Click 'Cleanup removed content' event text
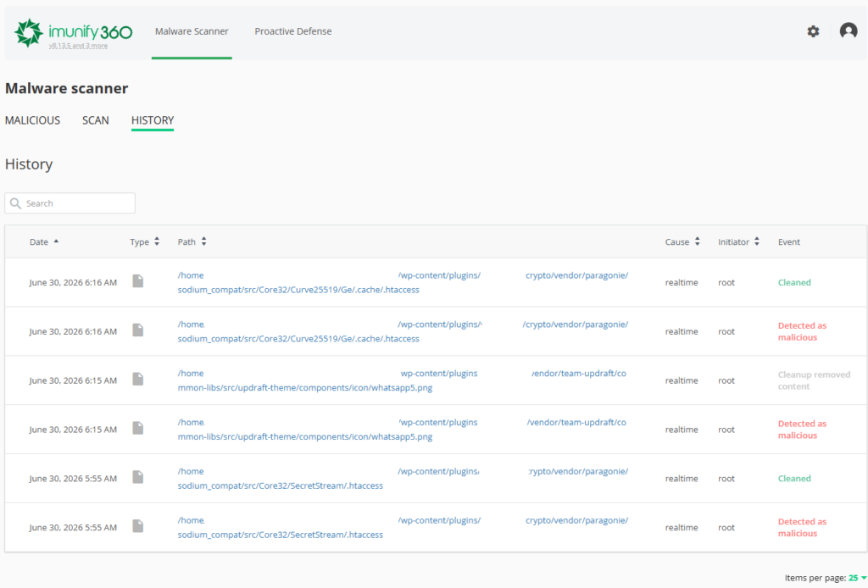The height and width of the screenshot is (588, 868). pos(814,380)
